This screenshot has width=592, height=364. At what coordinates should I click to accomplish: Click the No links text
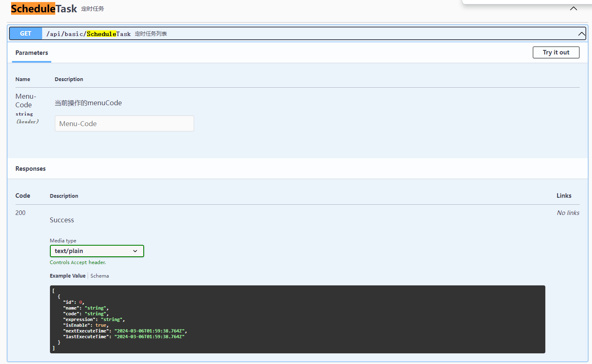click(568, 213)
